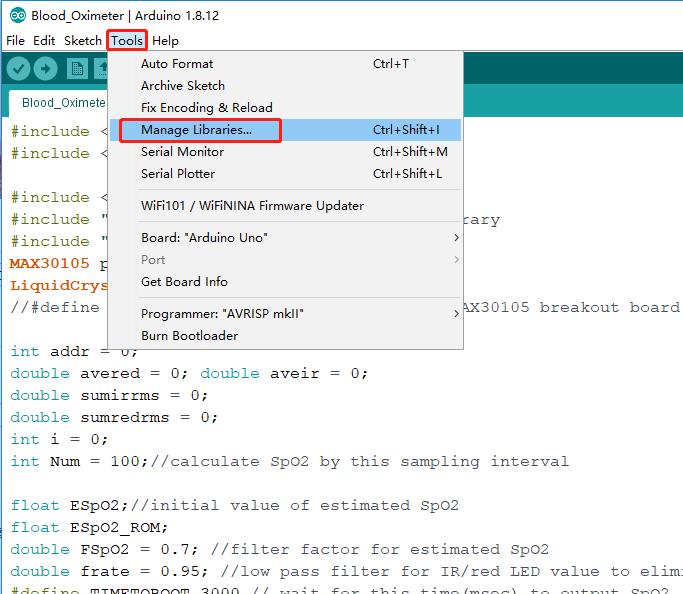Open the Sketch menu
683x594 pixels.
point(83,41)
